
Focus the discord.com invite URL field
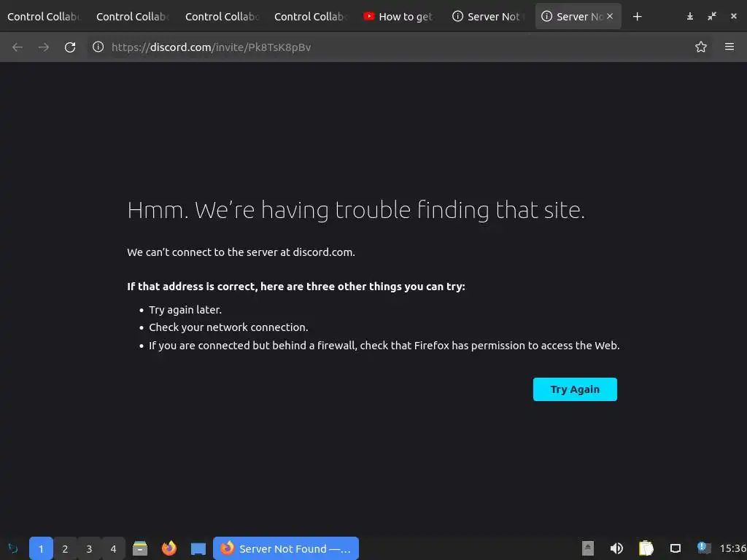(x=391, y=47)
